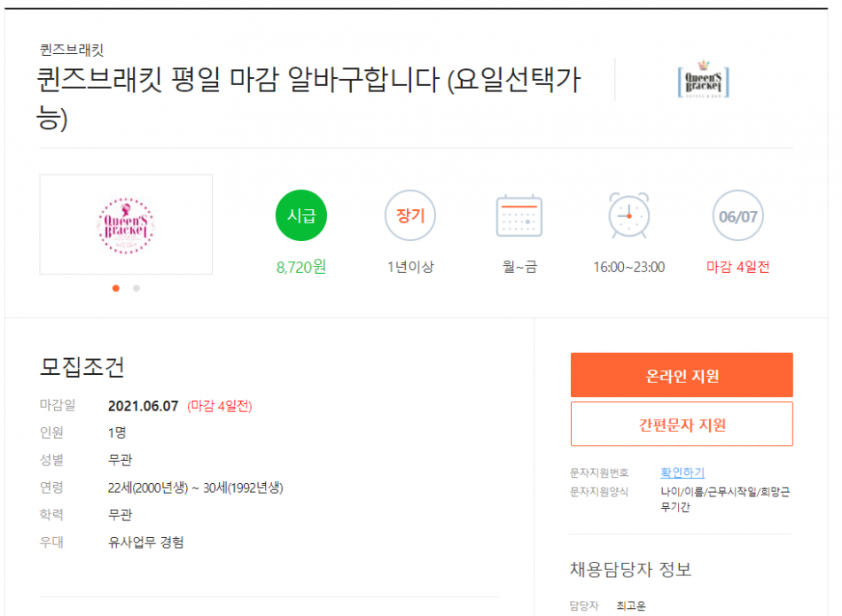
Task: Click the alarm clock work-hours icon
Action: 628,215
